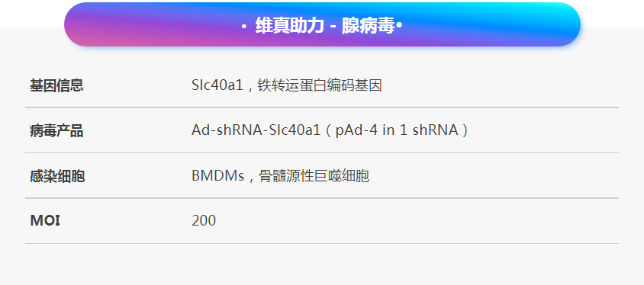The height and width of the screenshot is (285, 644).
Task: Click the text 铁转运蛋白编码基因
Action: [x=320, y=85]
